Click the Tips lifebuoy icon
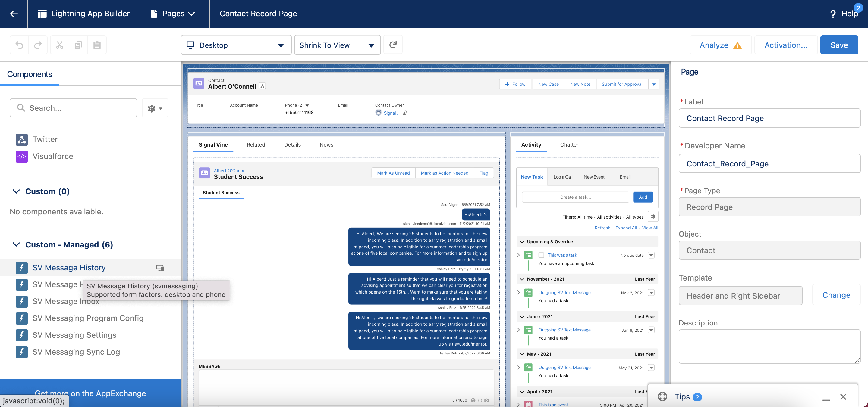 pyautogui.click(x=662, y=396)
